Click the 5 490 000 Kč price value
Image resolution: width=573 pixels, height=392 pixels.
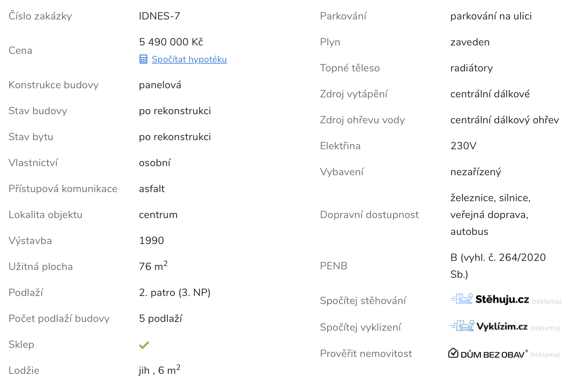click(171, 42)
